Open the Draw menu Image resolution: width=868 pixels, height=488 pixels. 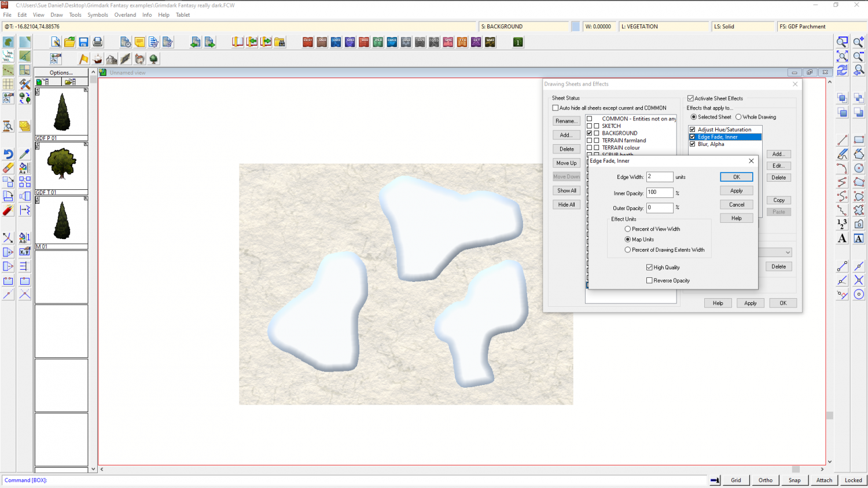57,15
